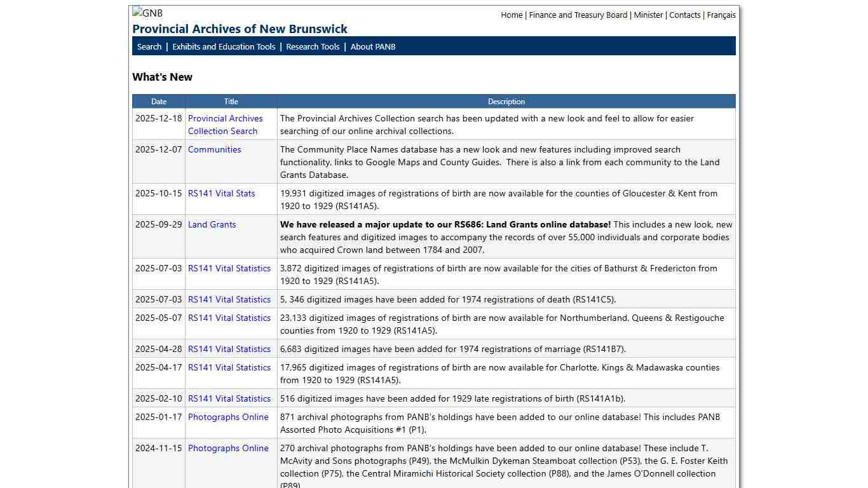The width and height of the screenshot is (868, 488).
Task: Open Finance and Treasury Board link
Action: click(578, 15)
